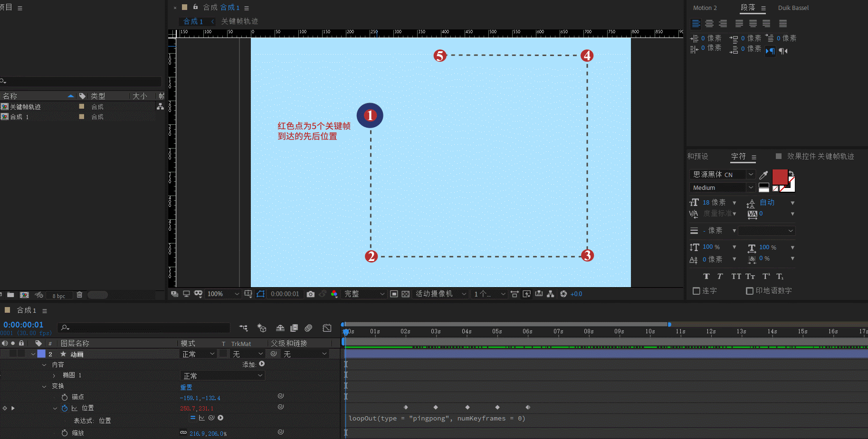This screenshot has height=439, width=868.
Task: Open the 完整 resolution dropdown
Action: point(364,294)
